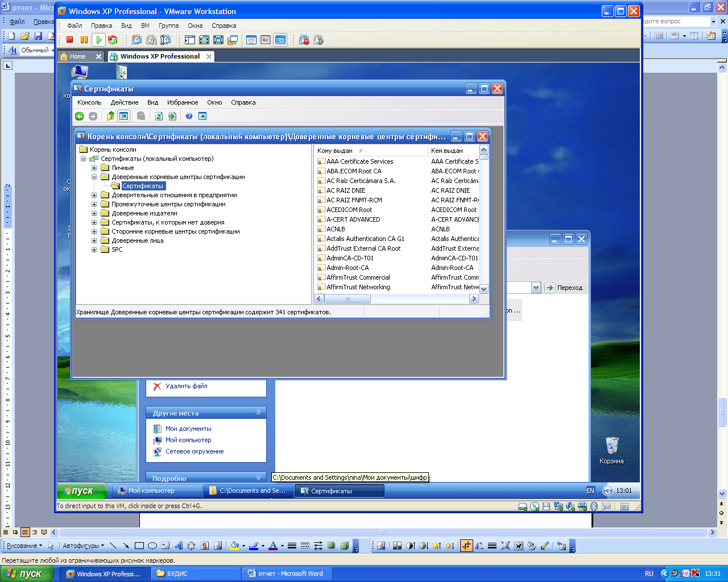Viewport: 728px width, 582px height.
Task: Select the Actalis Authentication CA G1 row
Action: [365, 239]
